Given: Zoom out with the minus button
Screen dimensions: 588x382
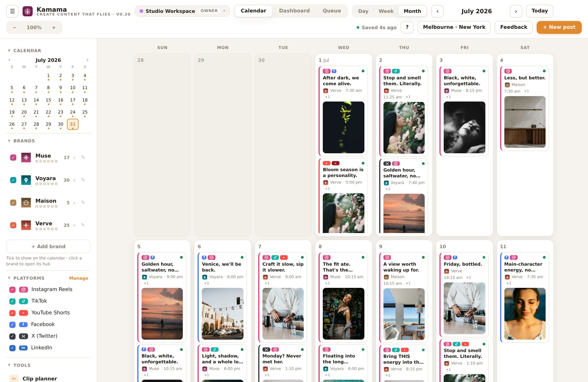Looking at the screenshot, I should tap(14, 27).
